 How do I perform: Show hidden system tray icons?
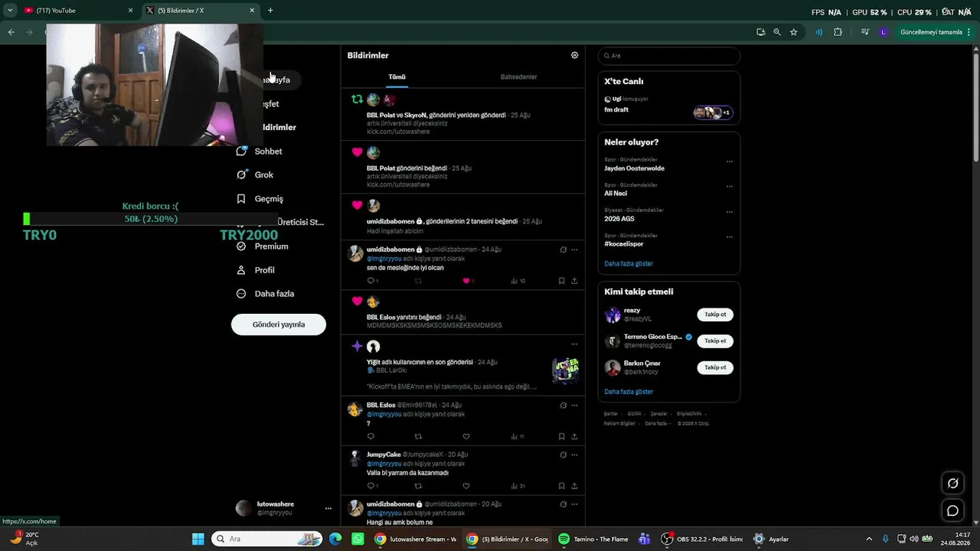click(x=869, y=539)
